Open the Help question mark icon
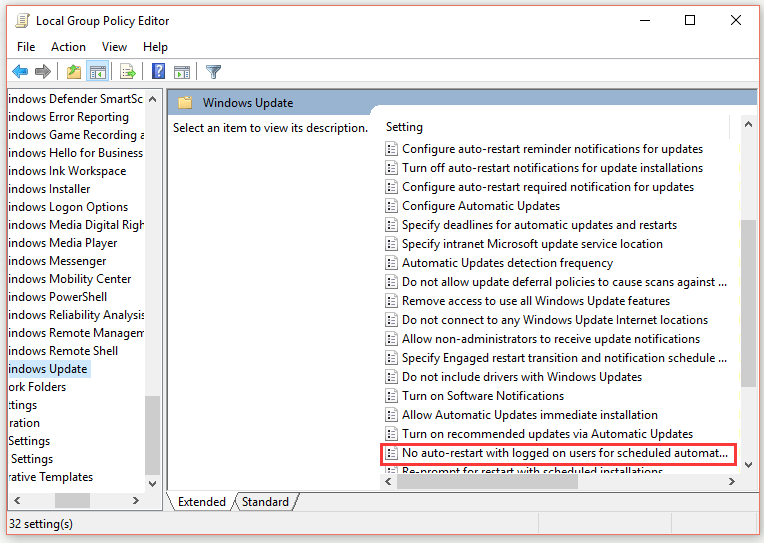The height and width of the screenshot is (543, 764). coord(158,72)
